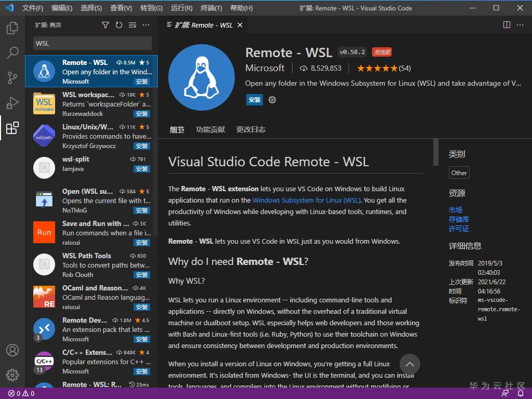Viewport: 532px width, 399px height.
Task: Clear extension search results icon
Action: tap(132, 25)
